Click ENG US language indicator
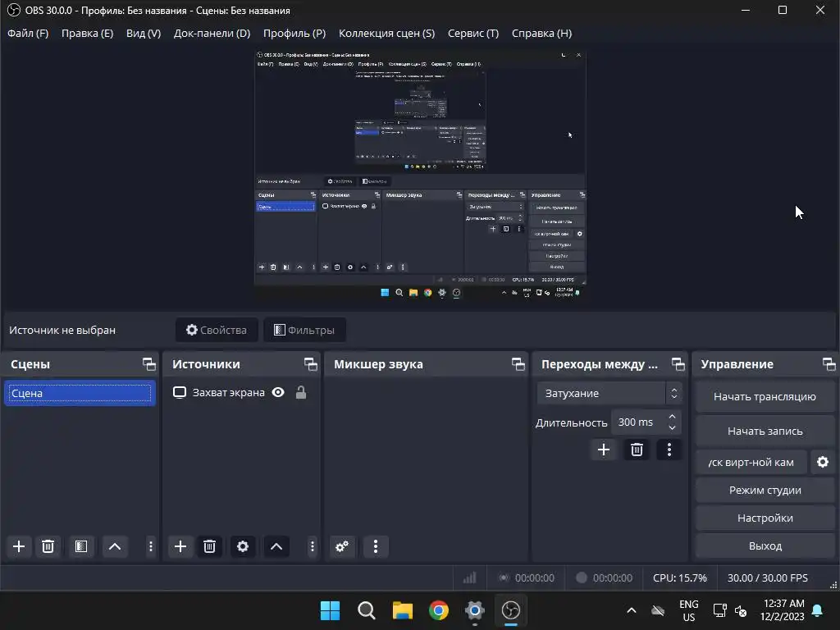840x630 pixels. click(x=689, y=610)
